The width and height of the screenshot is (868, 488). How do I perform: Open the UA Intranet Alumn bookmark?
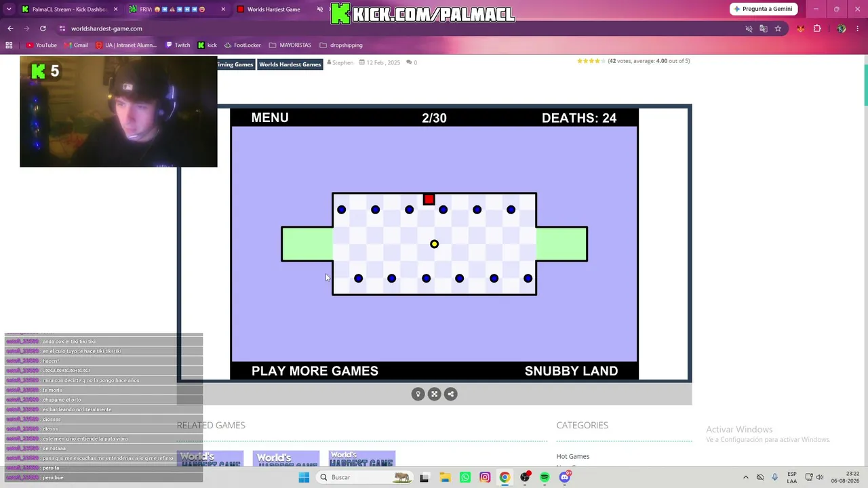coord(127,45)
